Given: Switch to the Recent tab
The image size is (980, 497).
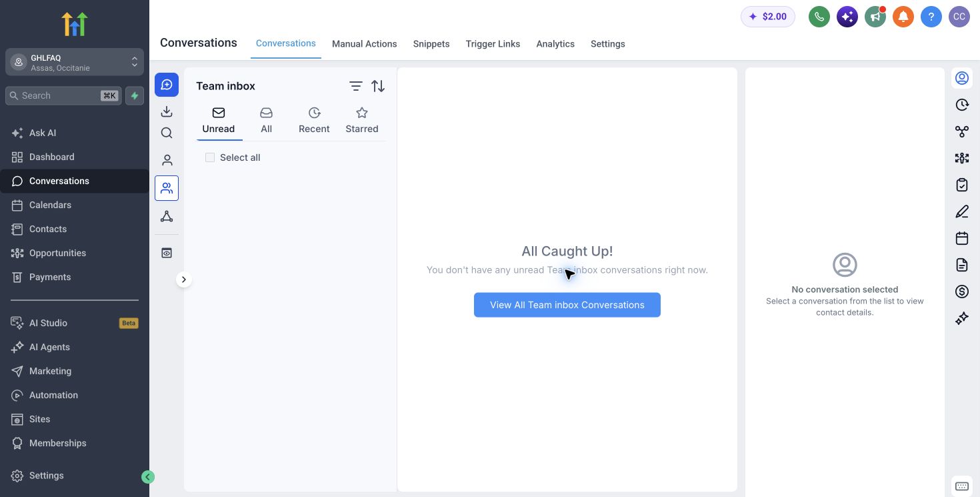Looking at the screenshot, I should pyautogui.click(x=314, y=121).
